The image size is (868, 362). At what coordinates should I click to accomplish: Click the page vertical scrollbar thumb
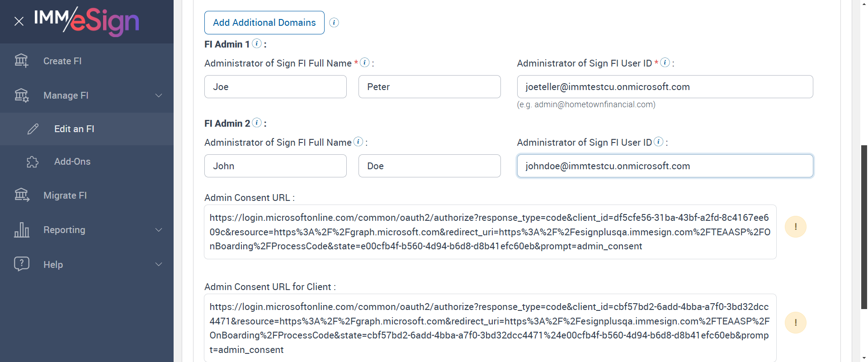click(x=864, y=226)
